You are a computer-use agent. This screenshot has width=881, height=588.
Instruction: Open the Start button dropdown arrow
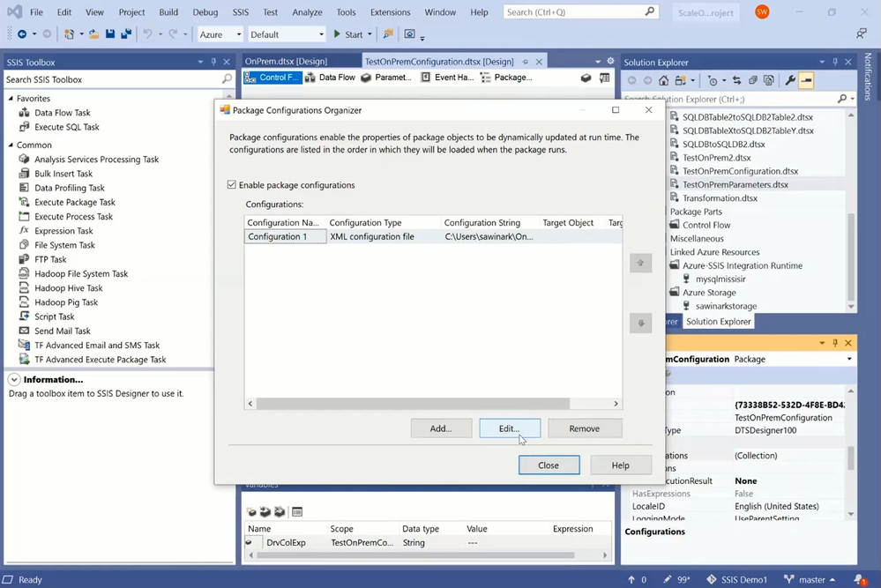tap(370, 34)
